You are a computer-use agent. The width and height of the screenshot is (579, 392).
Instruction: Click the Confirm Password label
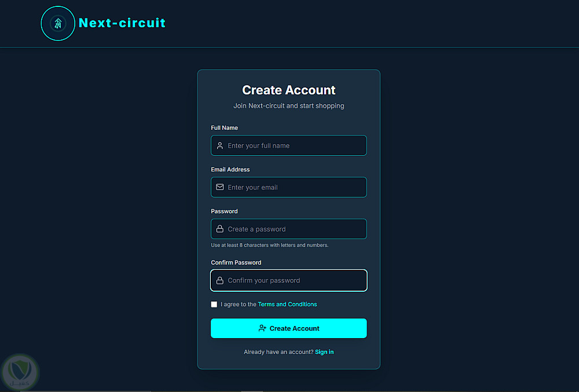click(236, 263)
